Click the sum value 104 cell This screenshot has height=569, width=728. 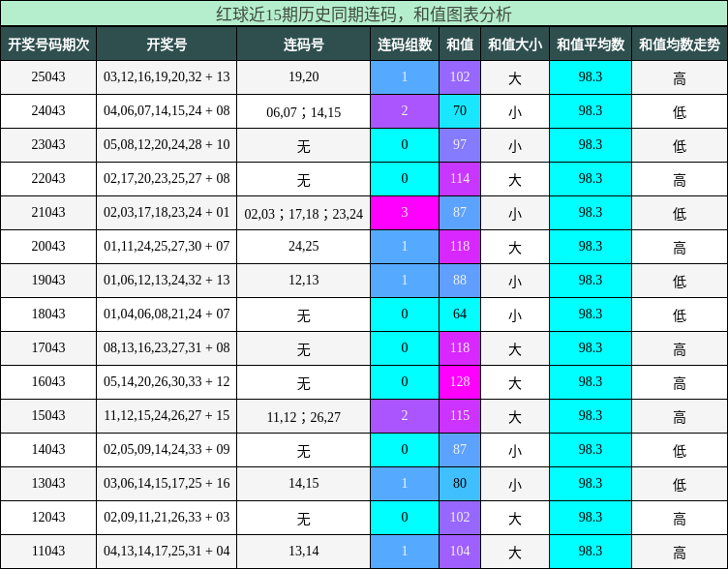(x=460, y=552)
